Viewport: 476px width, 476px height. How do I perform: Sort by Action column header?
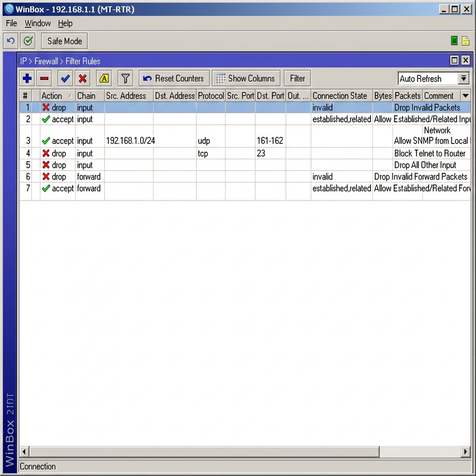57,96
